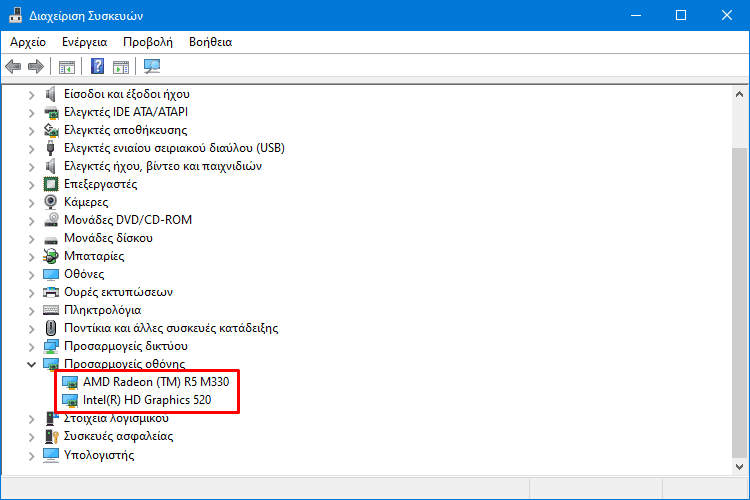Click the speaker icon next to Είσοδοι και έξοδοι ήχου
Viewport: 750px width, 500px height.
click(x=51, y=94)
